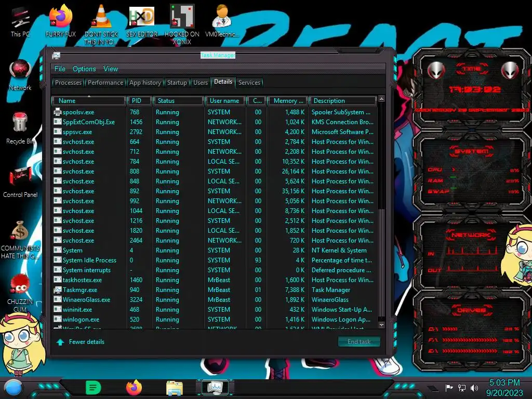Open the VLC cone desktop shortcut
This screenshot has height=399, width=532.
[101, 24]
